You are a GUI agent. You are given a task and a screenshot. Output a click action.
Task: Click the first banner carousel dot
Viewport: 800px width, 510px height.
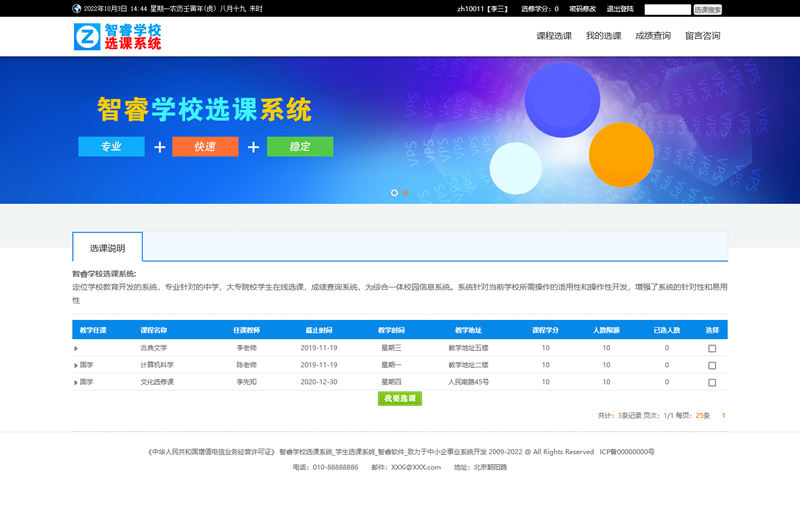pos(394,192)
